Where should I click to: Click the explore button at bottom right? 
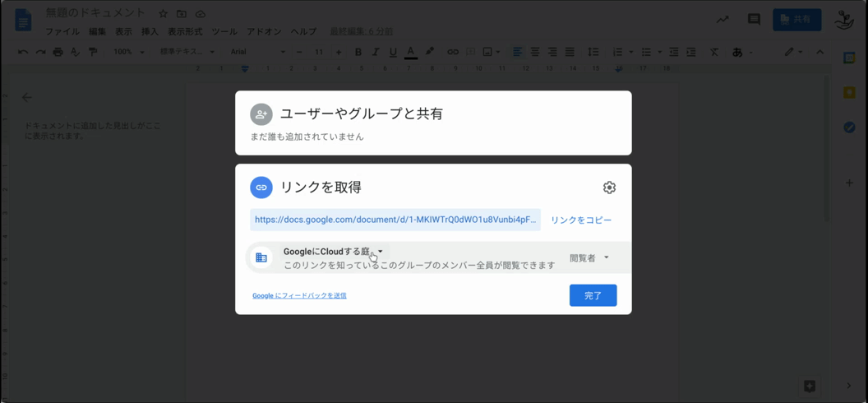(809, 386)
